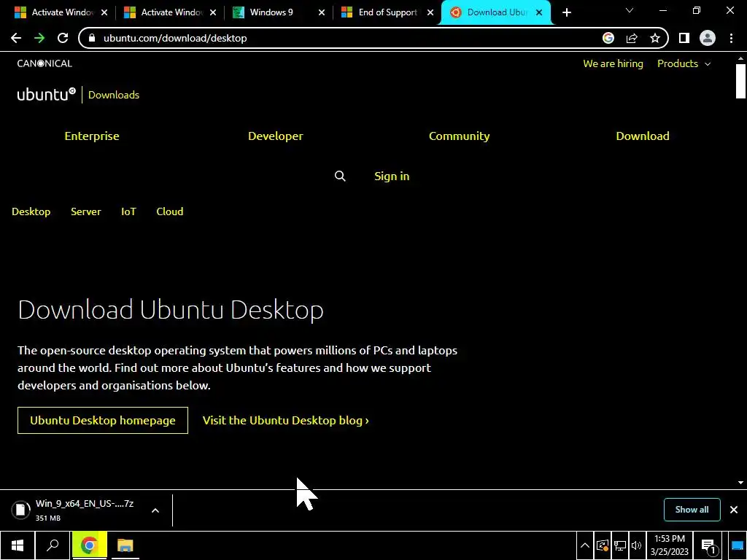
Task: Close the first Activate Windows tab
Action: click(x=104, y=13)
